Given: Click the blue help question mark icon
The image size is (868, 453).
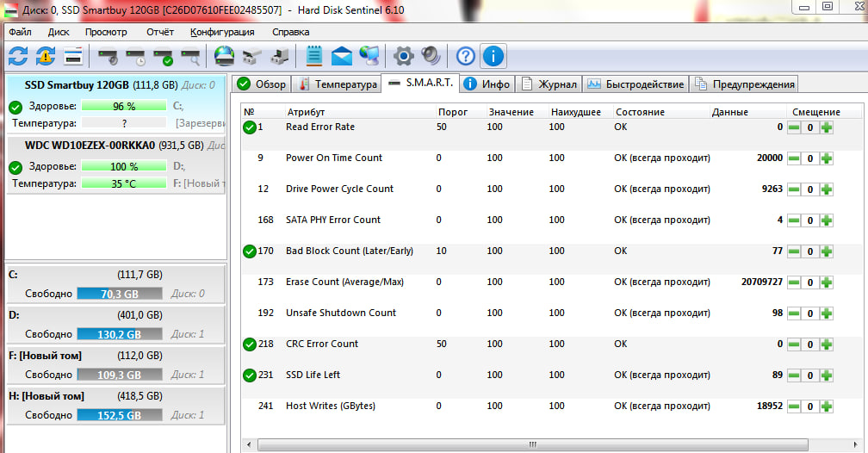Looking at the screenshot, I should coord(465,57).
